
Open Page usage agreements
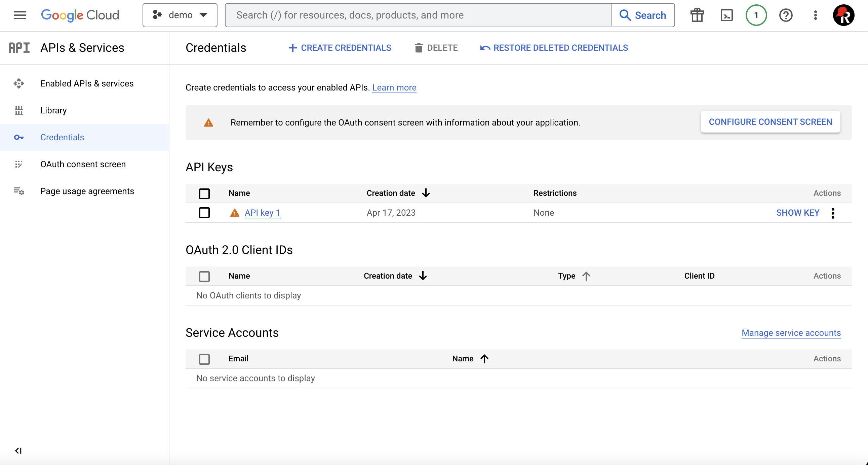click(87, 191)
